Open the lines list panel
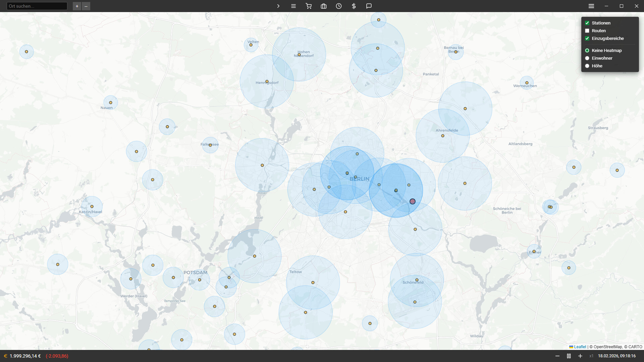The image size is (644, 362). click(x=293, y=6)
